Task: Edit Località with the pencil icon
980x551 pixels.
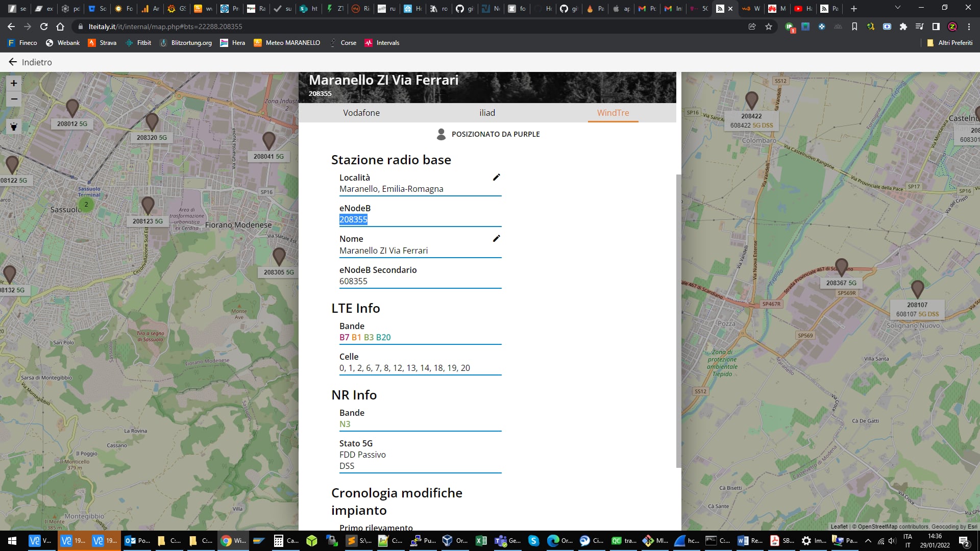Action: (x=496, y=177)
